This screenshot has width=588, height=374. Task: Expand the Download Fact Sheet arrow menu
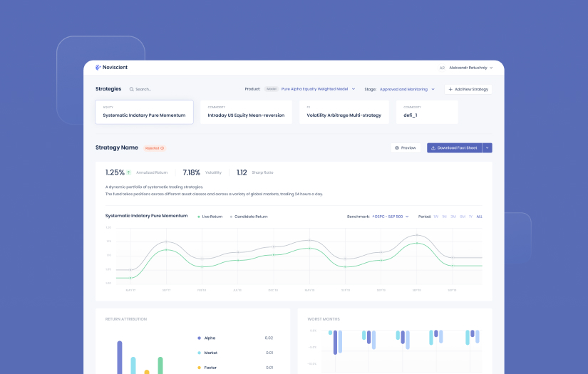click(x=487, y=147)
